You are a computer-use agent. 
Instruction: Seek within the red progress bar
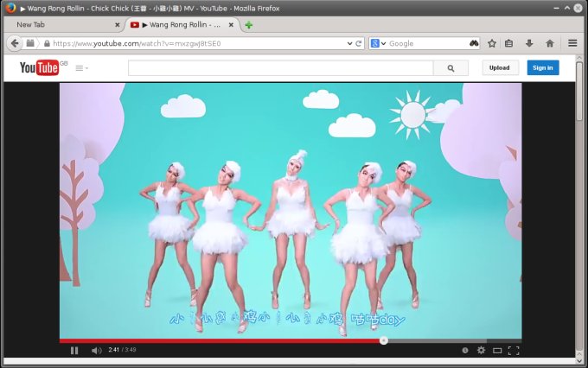(x=220, y=341)
